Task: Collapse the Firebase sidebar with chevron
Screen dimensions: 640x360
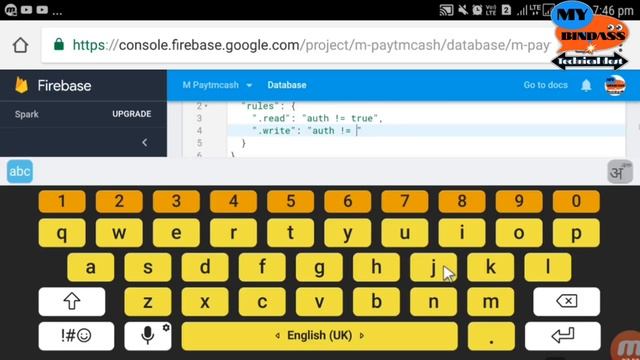Action: [144, 142]
